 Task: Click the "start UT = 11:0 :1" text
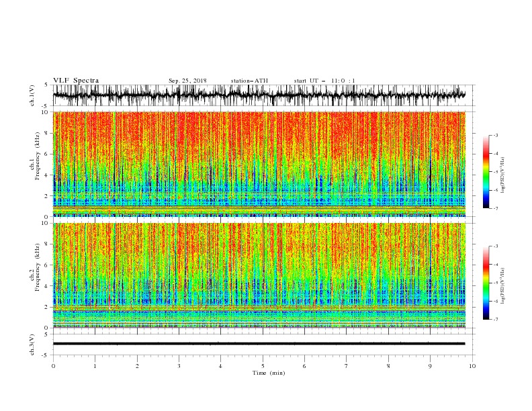tap(324, 81)
